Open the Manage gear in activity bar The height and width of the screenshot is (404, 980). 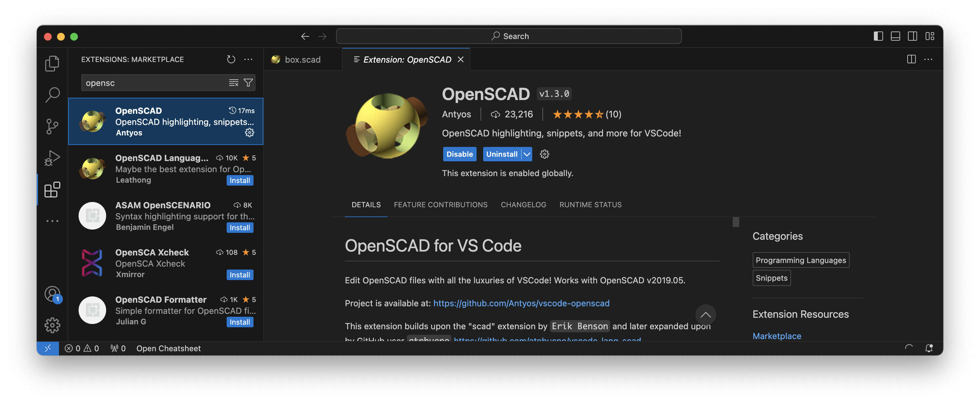point(52,325)
